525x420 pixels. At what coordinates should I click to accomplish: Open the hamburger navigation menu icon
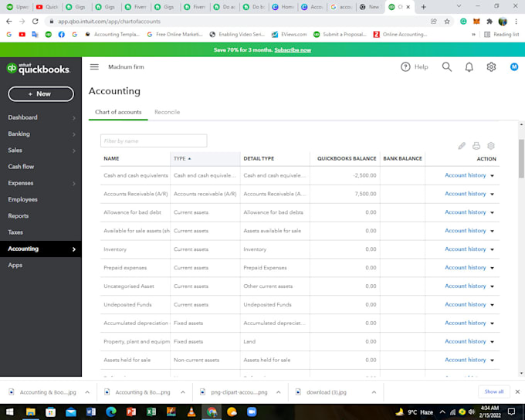click(94, 67)
